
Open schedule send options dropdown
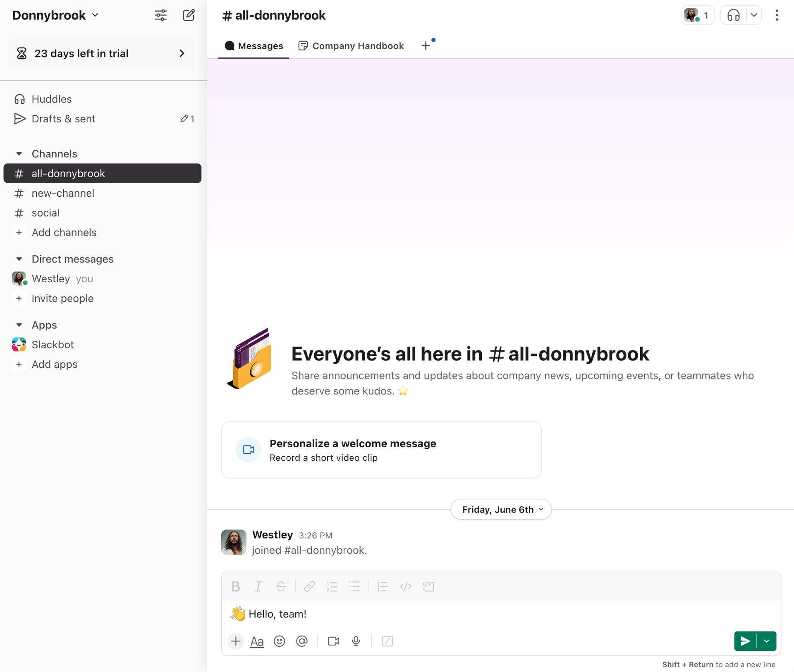coord(767,641)
